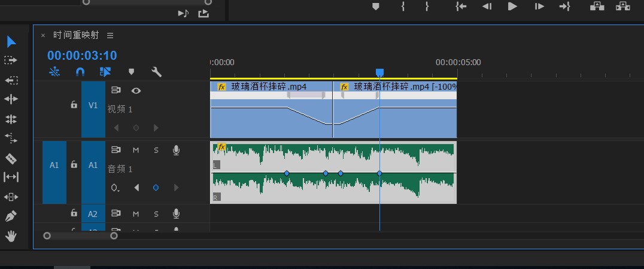Go to In point
Image resolution: width=644 pixels, height=269 pixels.
click(x=461, y=6)
